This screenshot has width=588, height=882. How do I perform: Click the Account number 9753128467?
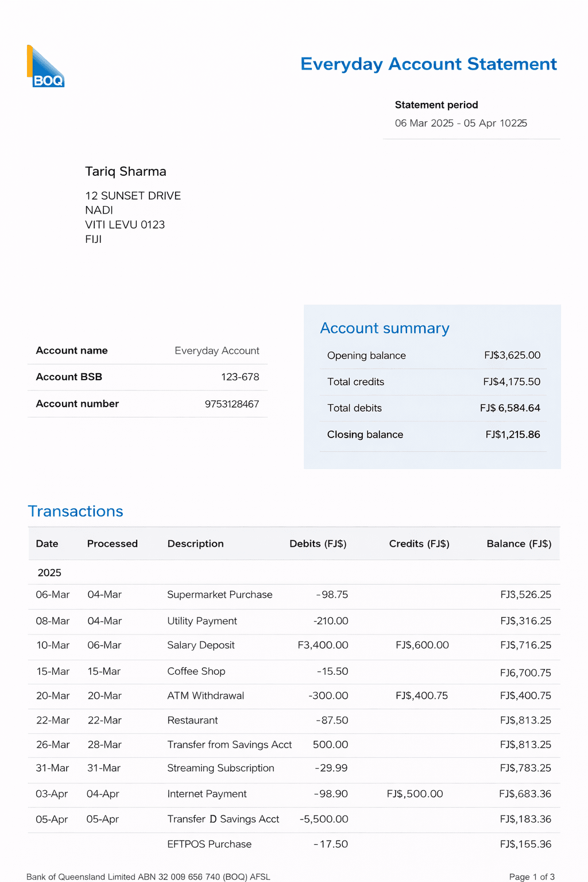tap(232, 404)
